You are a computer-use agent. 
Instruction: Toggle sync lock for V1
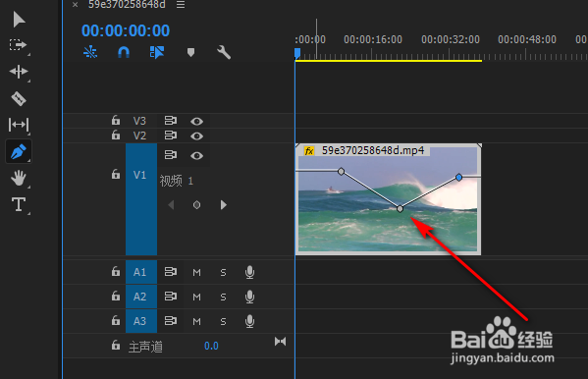click(x=170, y=154)
